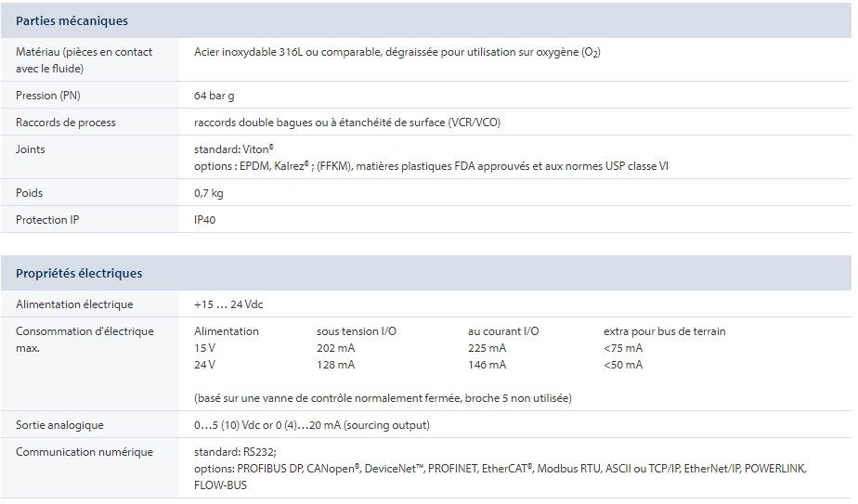Image resolution: width=858 pixels, height=504 pixels.
Task: Select the "202 mA" consumption value
Action: (335, 348)
